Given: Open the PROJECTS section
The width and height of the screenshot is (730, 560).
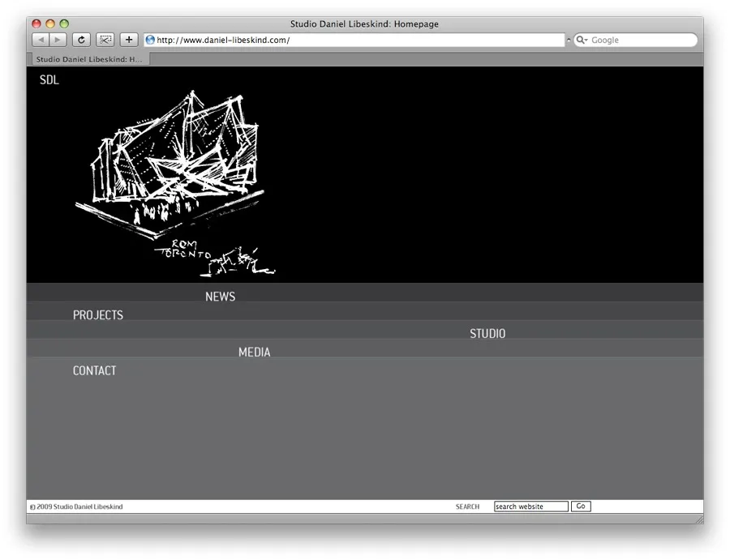Looking at the screenshot, I should pyautogui.click(x=98, y=315).
